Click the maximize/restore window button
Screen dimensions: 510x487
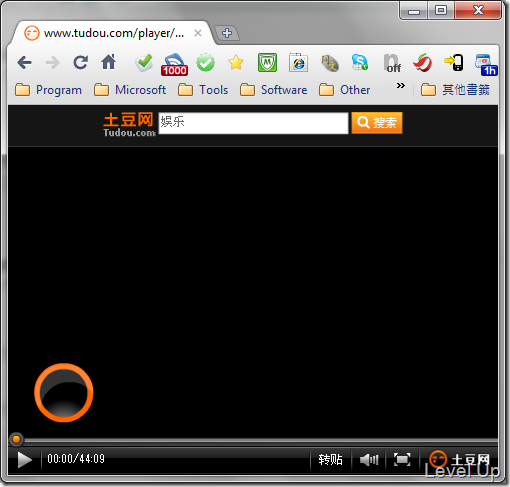pos(441,10)
